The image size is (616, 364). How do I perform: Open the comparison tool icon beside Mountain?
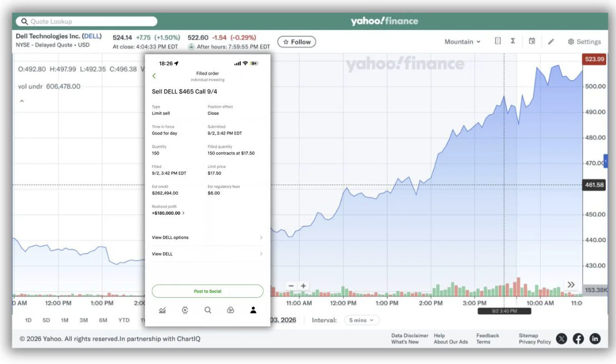point(498,41)
